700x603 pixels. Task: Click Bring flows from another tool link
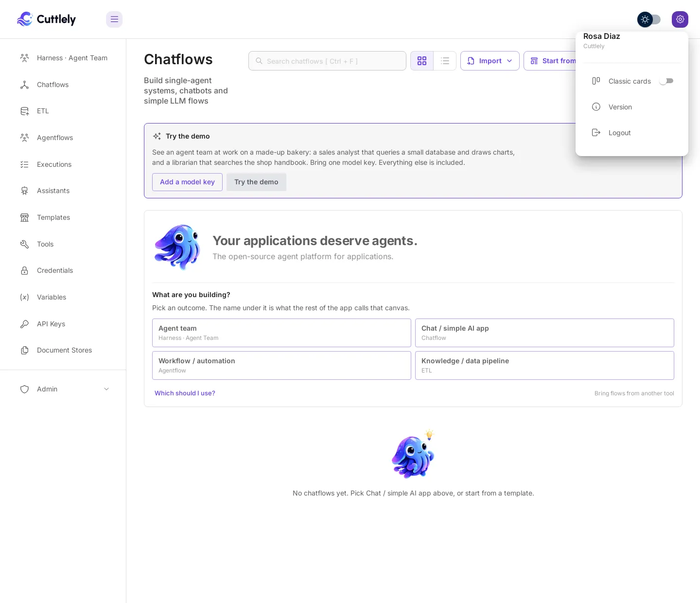tap(634, 393)
